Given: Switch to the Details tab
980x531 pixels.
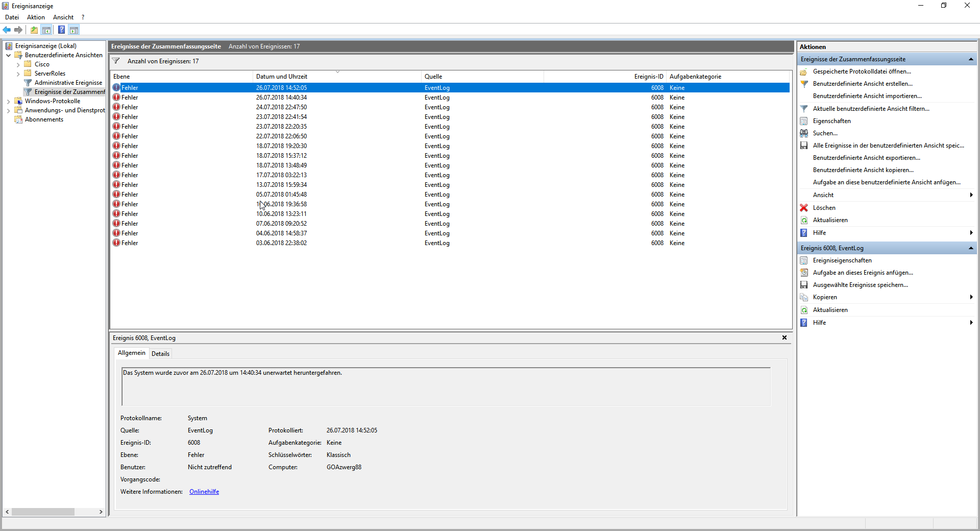Looking at the screenshot, I should 160,354.
